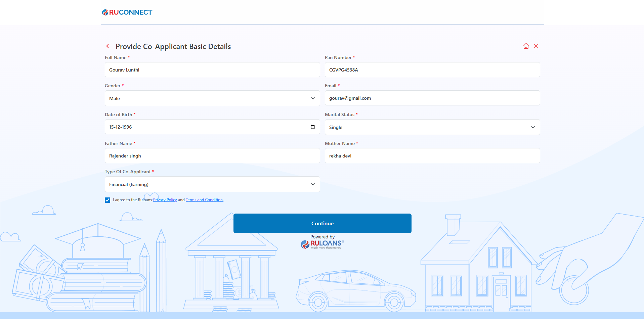This screenshot has height=319, width=644.
Task: Open the date picker calendar icon
Action: click(313, 127)
